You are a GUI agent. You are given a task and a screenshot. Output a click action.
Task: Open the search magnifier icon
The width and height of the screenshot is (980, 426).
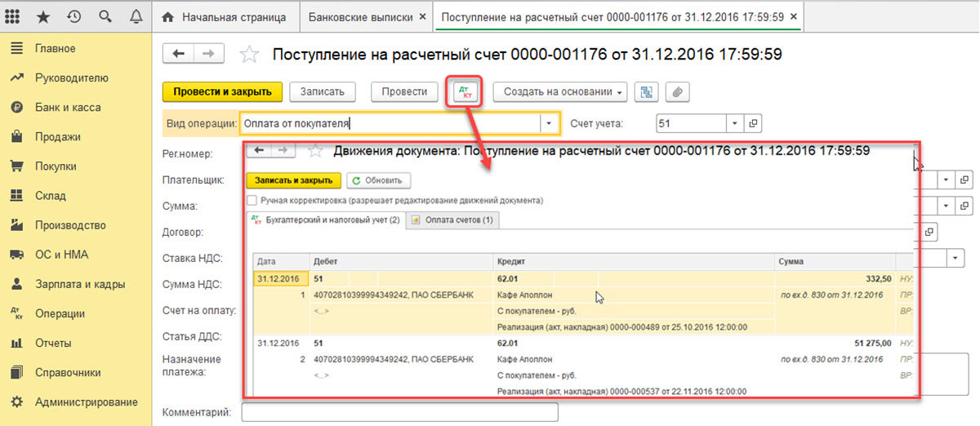point(105,16)
